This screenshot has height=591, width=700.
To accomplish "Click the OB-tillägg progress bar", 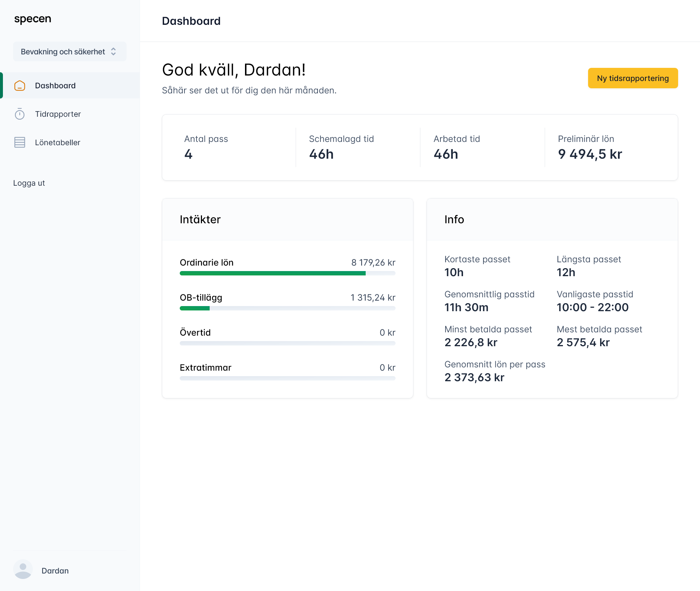I will [288, 308].
